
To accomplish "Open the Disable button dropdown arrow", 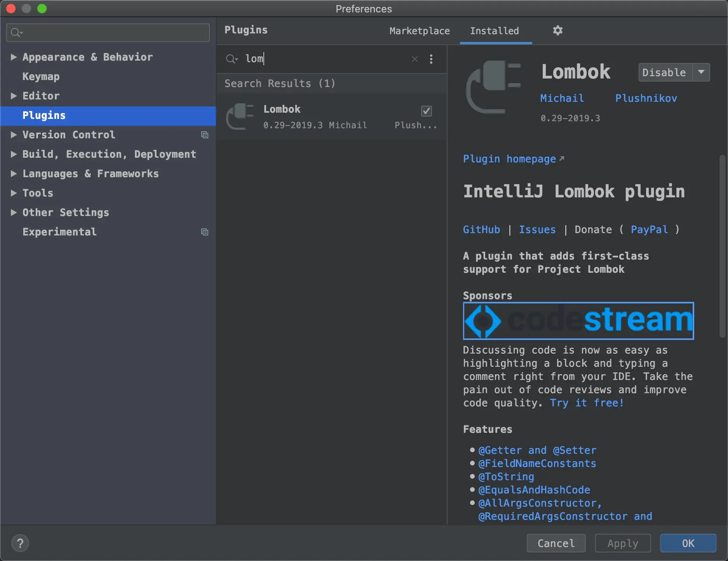I will pos(701,72).
